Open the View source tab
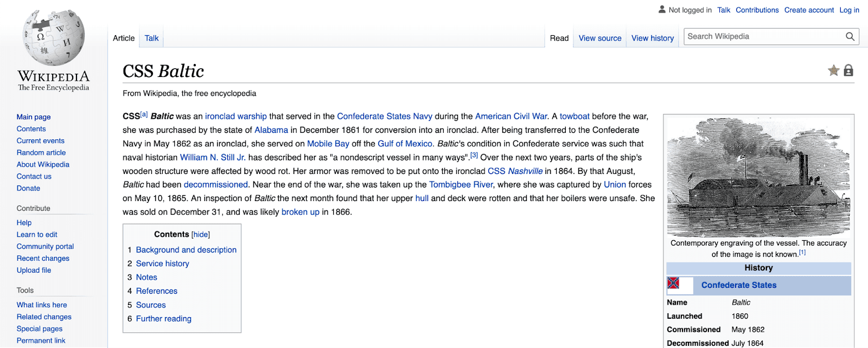Screen dimensions: 868x348 pyautogui.click(x=600, y=38)
